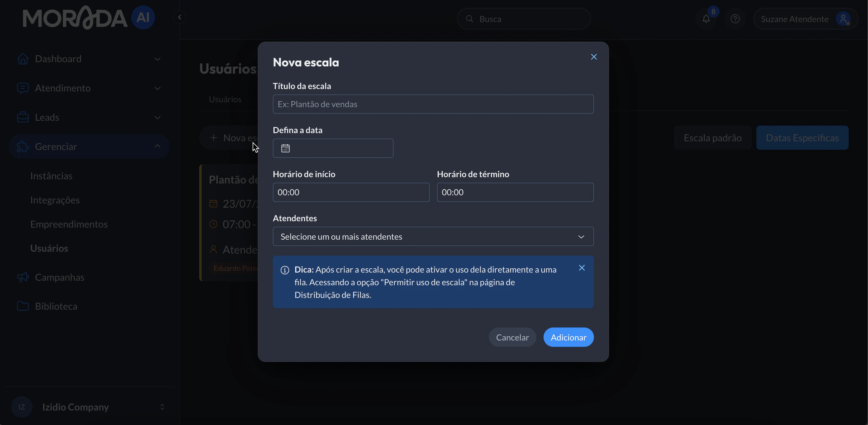Close the Nova escala dialog
Image resolution: width=868 pixels, height=425 pixels.
click(594, 57)
